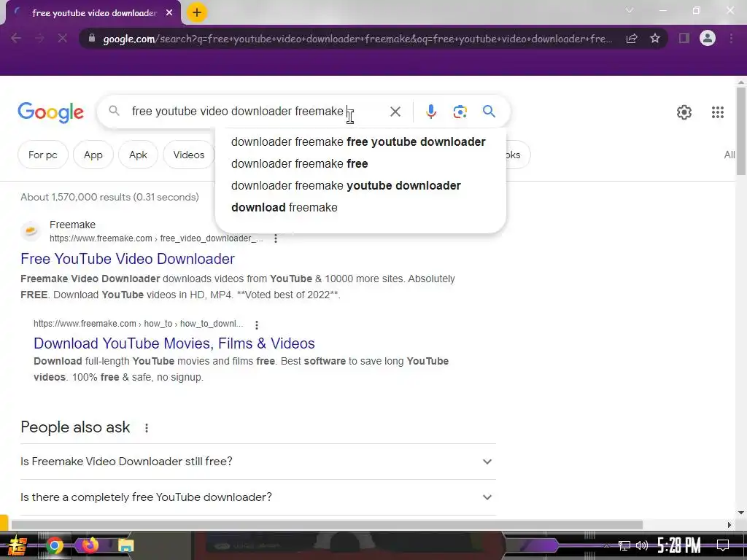Image resolution: width=747 pixels, height=560 pixels.
Task: Expand 'Is there a completely free YouTube downloader?'
Action: pyautogui.click(x=258, y=497)
